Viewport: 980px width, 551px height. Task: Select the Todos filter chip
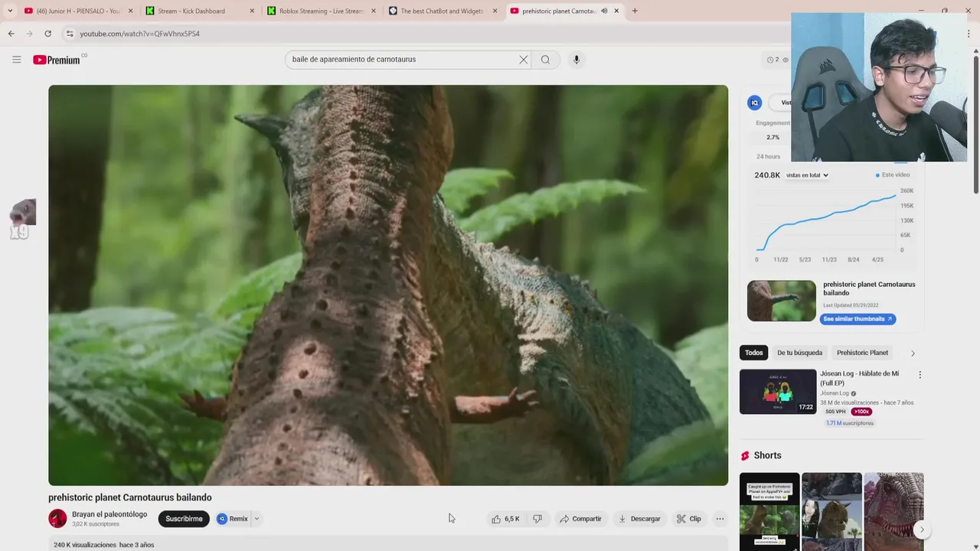tap(754, 353)
